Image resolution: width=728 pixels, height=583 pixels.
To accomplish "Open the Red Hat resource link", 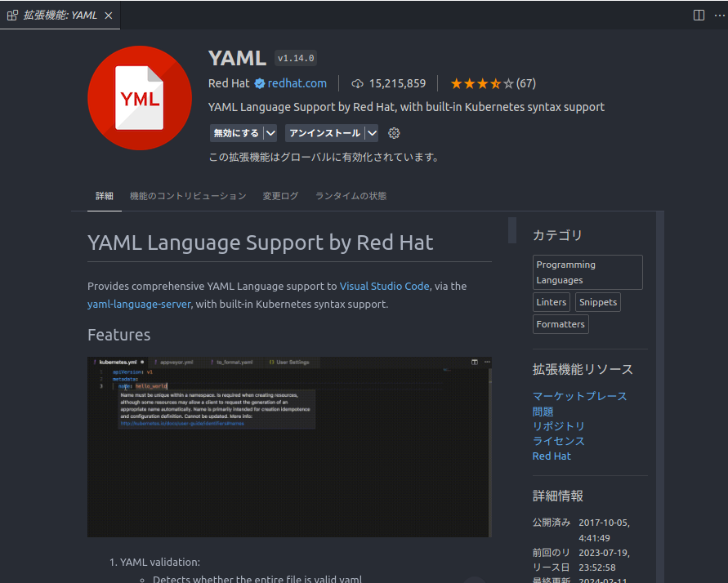I will point(552,456).
